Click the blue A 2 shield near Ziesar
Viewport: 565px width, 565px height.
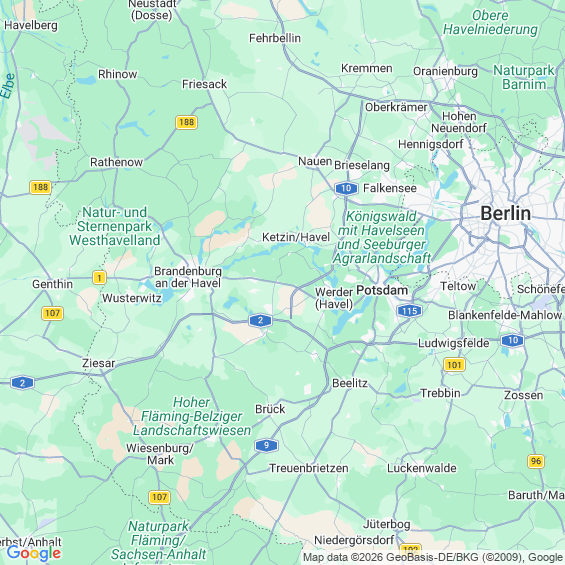pos(23,383)
